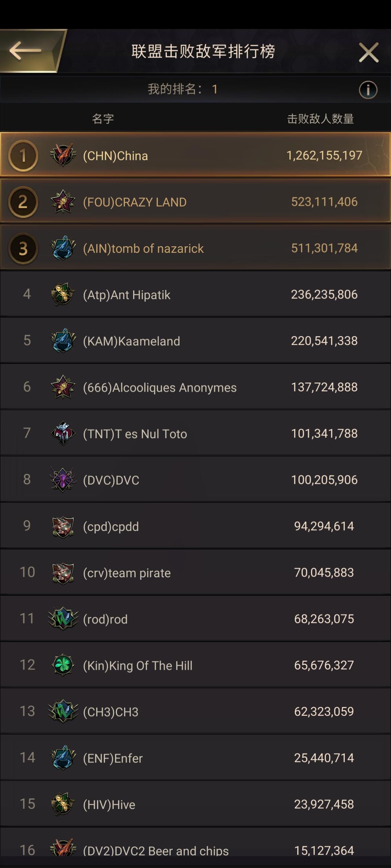Tap the (Kin)King Of The Hill clover emblem
Screen dimensions: 391x868
(63, 665)
